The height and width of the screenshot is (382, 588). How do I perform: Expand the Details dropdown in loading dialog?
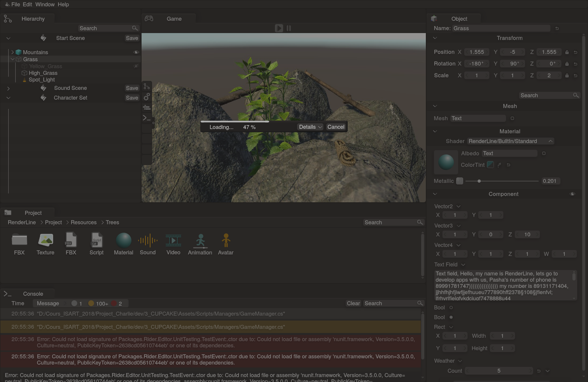[310, 127]
